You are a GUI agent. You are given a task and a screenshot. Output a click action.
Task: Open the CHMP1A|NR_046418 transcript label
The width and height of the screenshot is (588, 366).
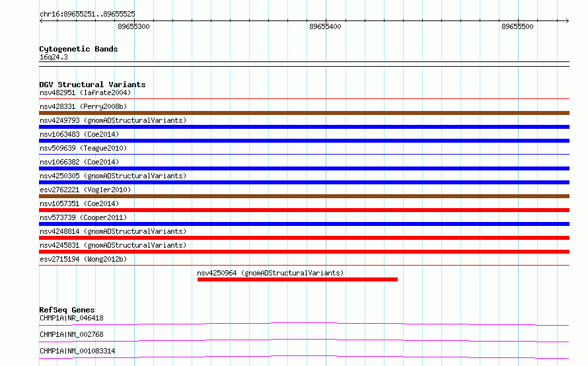coord(71,318)
